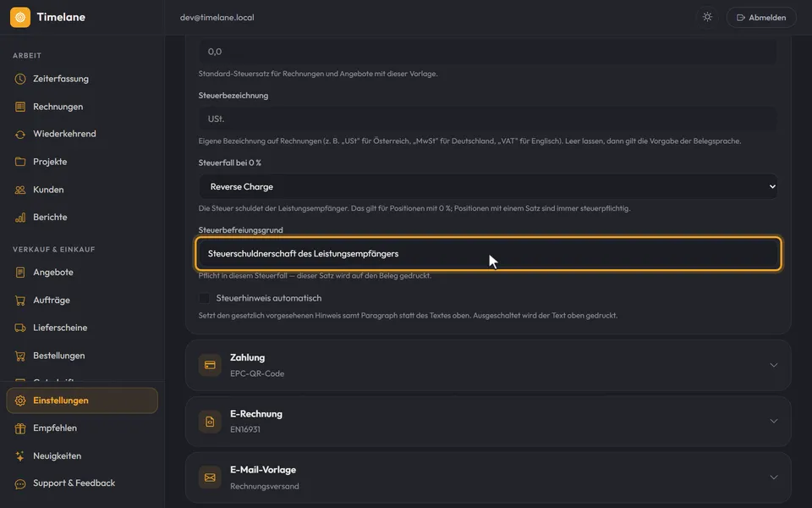Screen dimensions: 812x508
Task: Click the EPC-QR-Code subtitle
Action: pos(257,373)
